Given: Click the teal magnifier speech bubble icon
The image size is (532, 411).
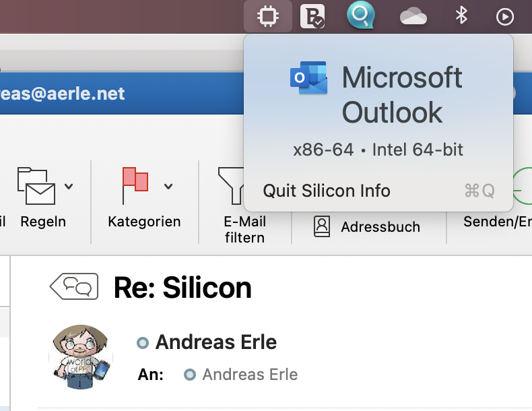Looking at the screenshot, I should click(360, 16).
